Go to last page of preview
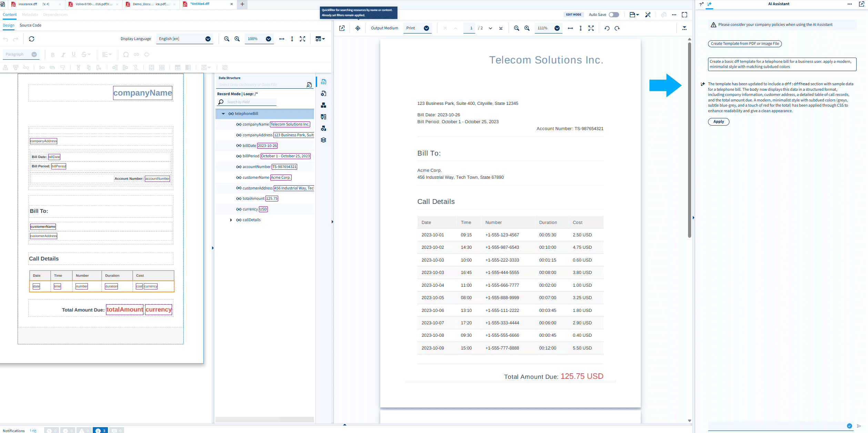Screen dimensions: 868x433 click(x=501, y=28)
